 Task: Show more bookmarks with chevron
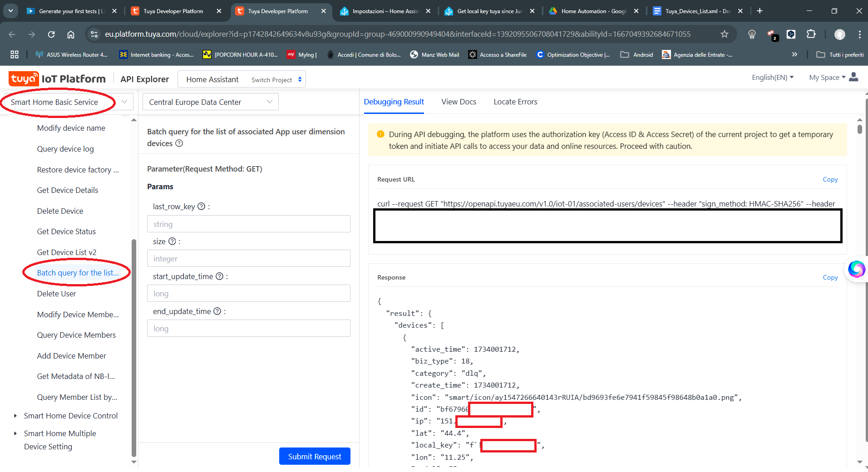[794, 54]
